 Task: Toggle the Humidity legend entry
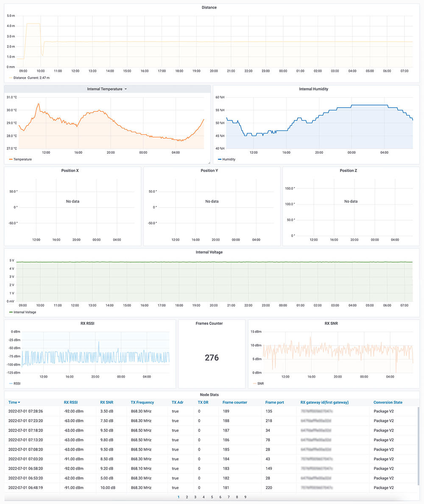(x=229, y=159)
